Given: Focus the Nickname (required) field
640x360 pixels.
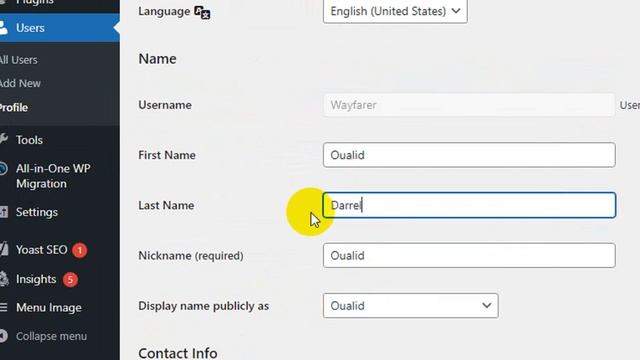Looking at the screenshot, I should pos(469,256).
